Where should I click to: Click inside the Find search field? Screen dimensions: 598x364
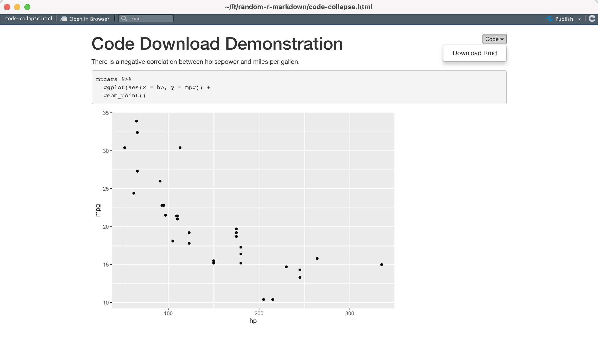(149, 18)
